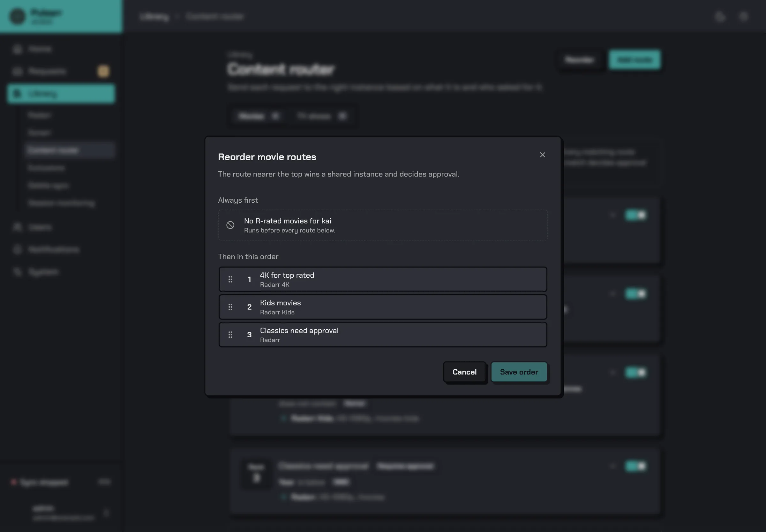Click position number 1 in the route list
Viewport: 766px width, 532px height.
pos(249,279)
